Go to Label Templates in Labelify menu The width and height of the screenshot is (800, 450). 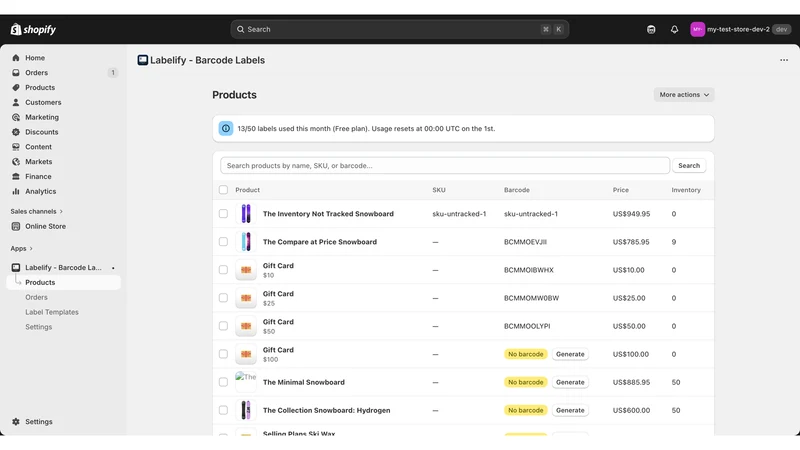[52, 312]
